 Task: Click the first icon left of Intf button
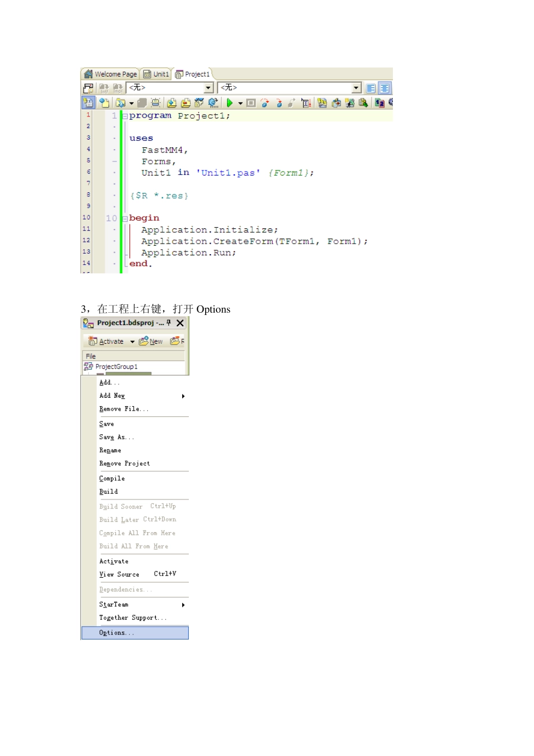88,88
